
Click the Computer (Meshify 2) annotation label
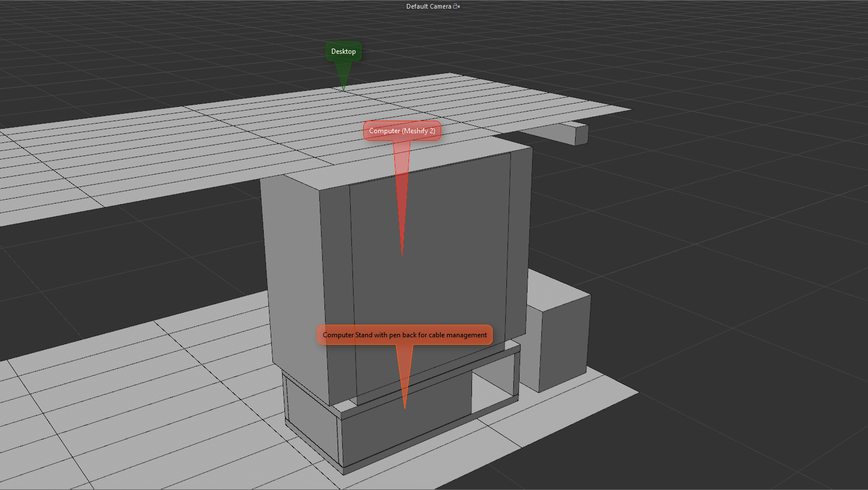tap(402, 131)
